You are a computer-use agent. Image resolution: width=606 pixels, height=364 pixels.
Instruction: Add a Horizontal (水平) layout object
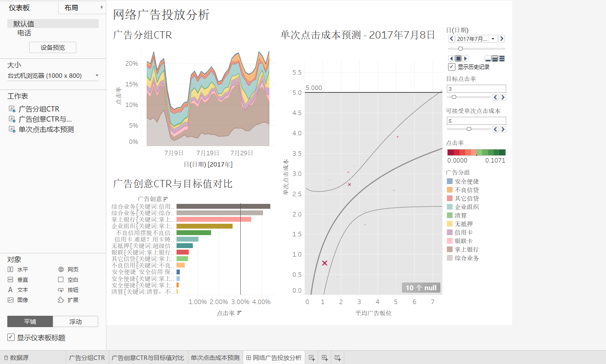point(18,270)
